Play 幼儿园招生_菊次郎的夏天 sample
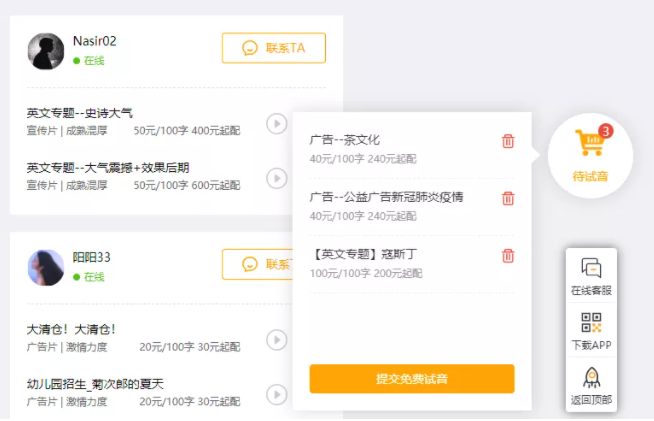This screenshot has height=421, width=654. click(276, 395)
